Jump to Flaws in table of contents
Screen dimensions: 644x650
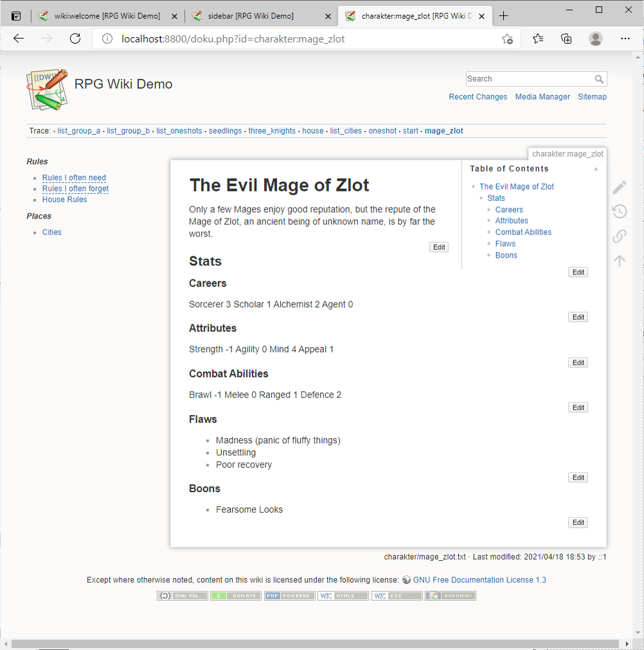[x=506, y=244]
